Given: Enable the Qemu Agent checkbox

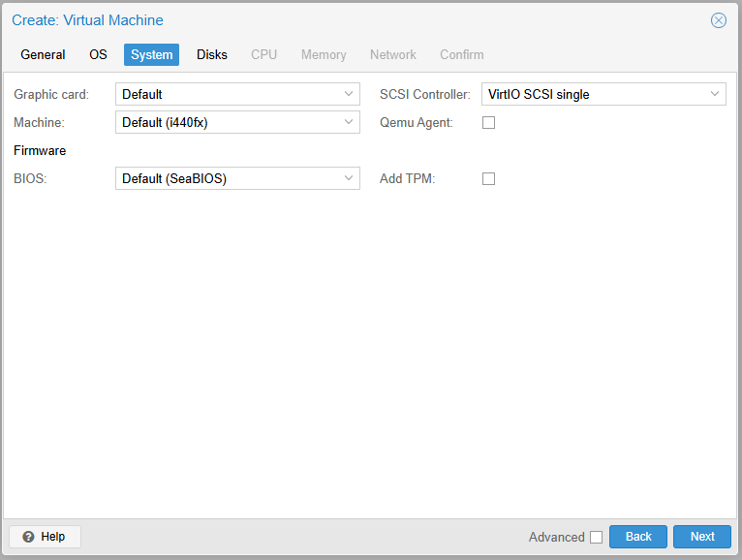Looking at the screenshot, I should tap(488, 123).
